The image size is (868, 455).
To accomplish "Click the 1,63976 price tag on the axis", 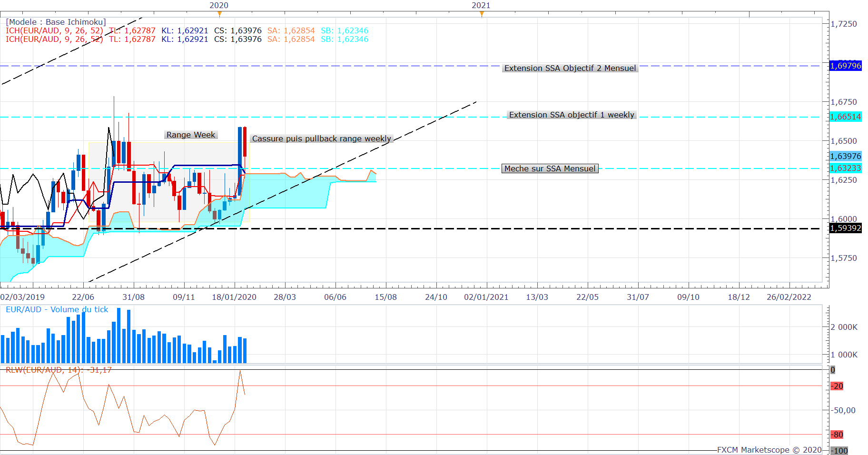I will [x=846, y=156].
